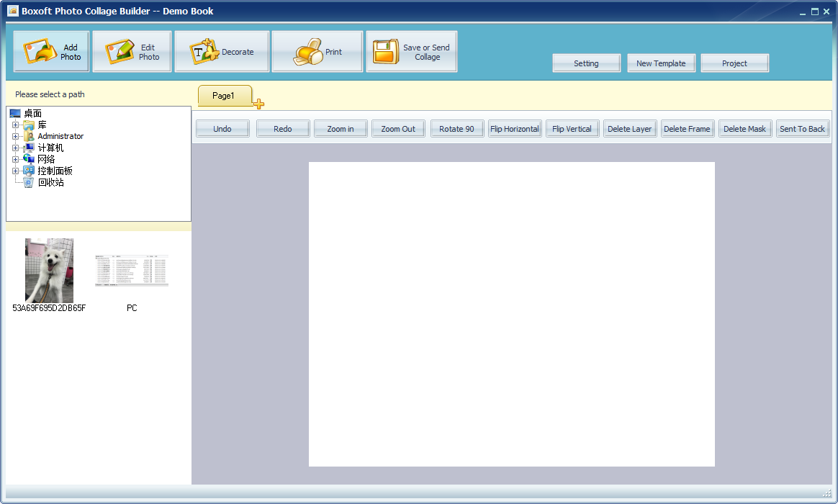Flip the canvas horizontally
This screenshot has width=838, height=504.
(x=514, y=128)
